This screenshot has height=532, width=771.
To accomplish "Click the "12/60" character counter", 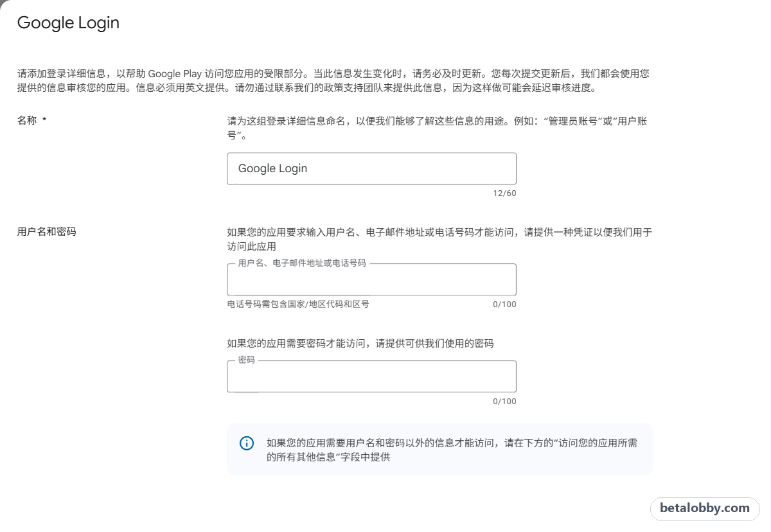I will 504,193.
